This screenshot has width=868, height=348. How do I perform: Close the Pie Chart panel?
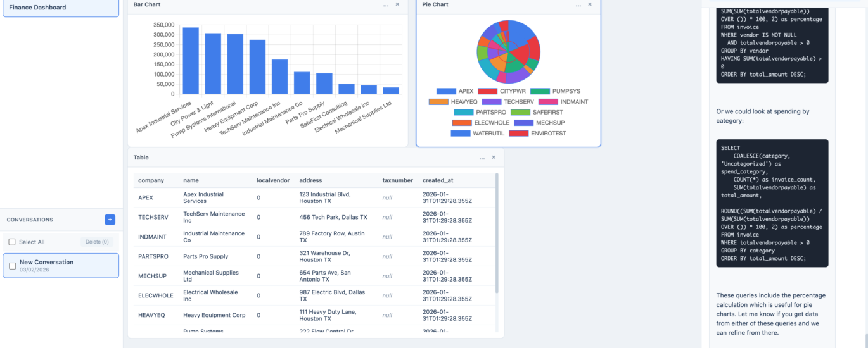(x=590, y=4)
